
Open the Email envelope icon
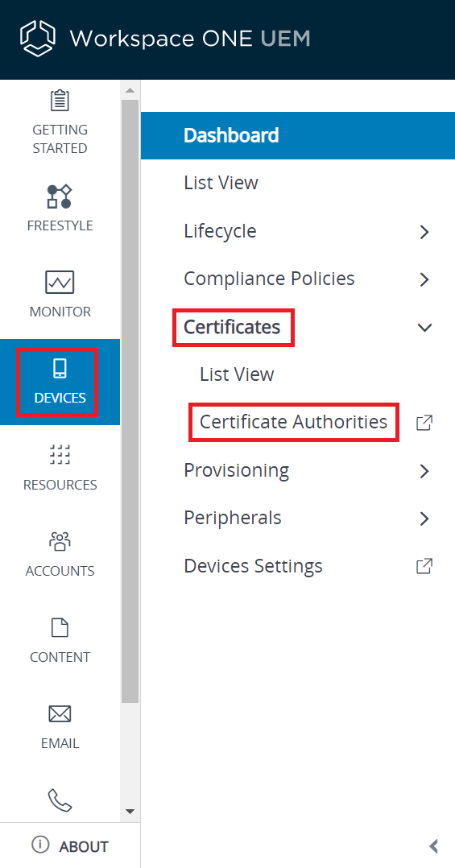(60, 714)
